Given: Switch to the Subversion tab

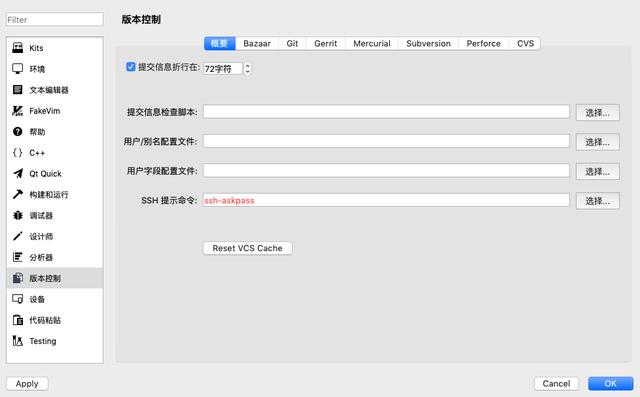Looking at the screenshot, I should click(x=429, y=44).
